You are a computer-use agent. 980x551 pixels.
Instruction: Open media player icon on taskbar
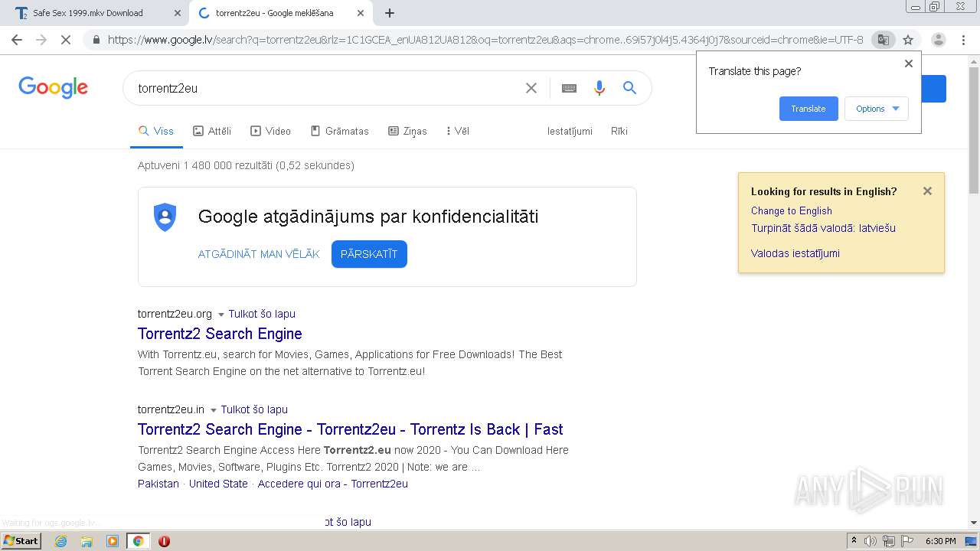113,541
